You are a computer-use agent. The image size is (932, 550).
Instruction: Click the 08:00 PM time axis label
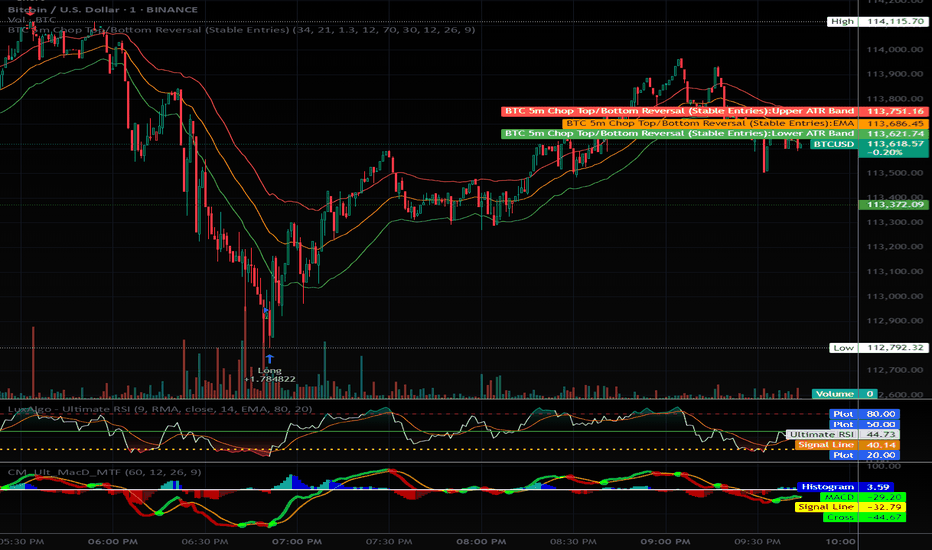[x=481, y=542]
